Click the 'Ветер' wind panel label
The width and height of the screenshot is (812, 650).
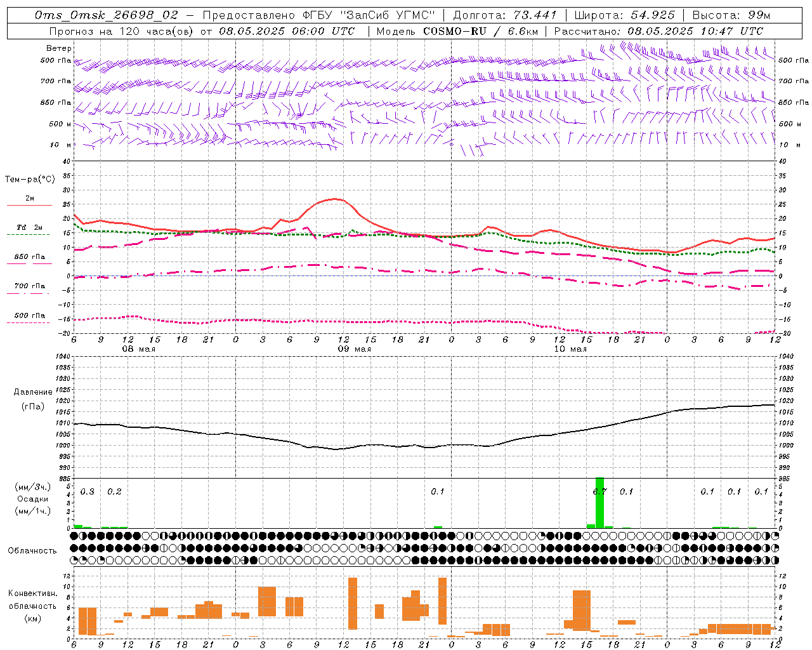(59, 48)
